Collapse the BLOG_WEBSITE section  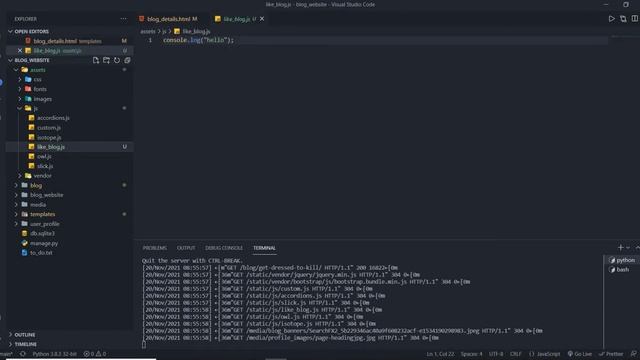[x=32, y=60]
